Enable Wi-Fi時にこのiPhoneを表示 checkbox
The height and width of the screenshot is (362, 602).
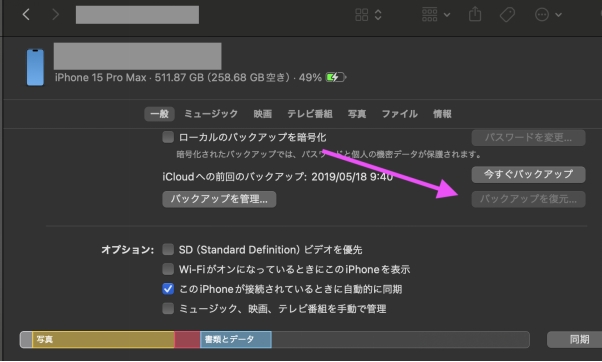pos(168,269)
